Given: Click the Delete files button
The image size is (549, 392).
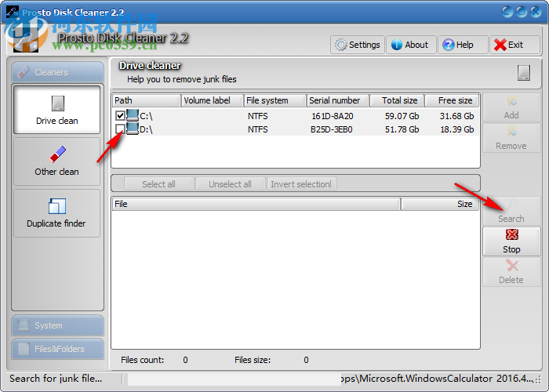Looking at the screenshot, I should click(x=511, y=272).
